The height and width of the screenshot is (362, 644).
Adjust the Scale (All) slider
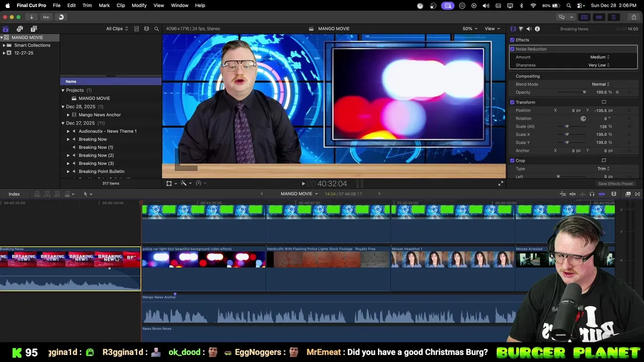567,126
